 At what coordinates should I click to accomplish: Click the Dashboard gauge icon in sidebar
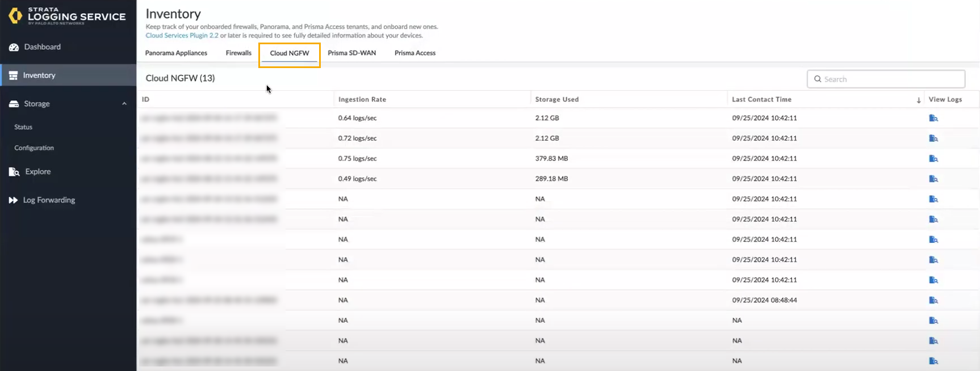(x=14, y=47)
